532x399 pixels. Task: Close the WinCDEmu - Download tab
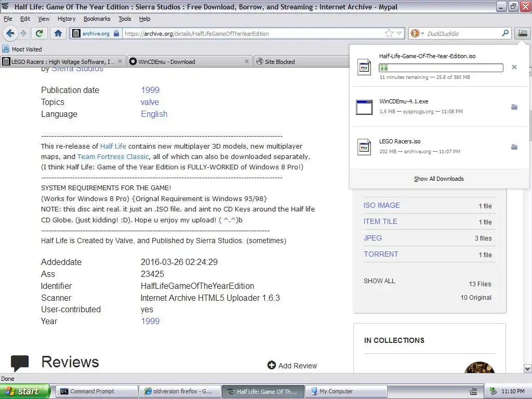(x=247, y=61)
